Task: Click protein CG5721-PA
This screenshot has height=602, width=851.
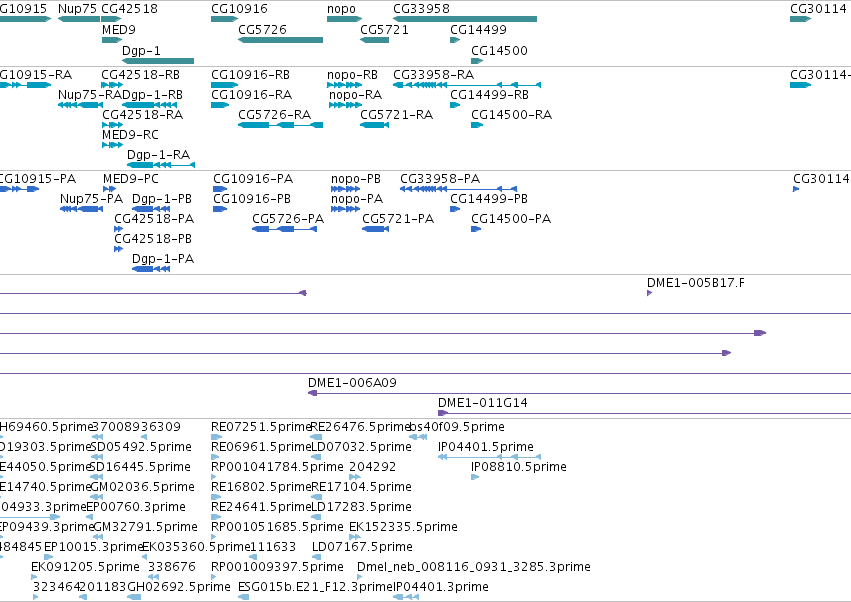Action: pyautogui.click(x=398, y=219)
